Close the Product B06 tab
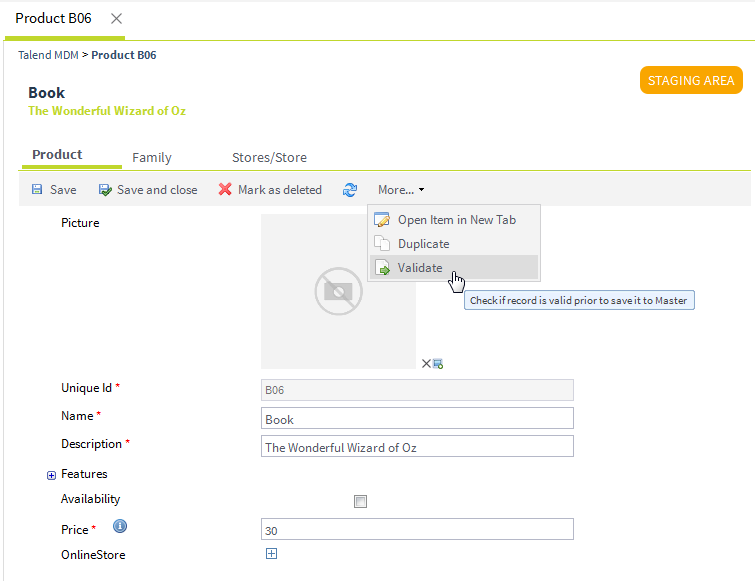This screenshot has width=755, height=581. 116,19
